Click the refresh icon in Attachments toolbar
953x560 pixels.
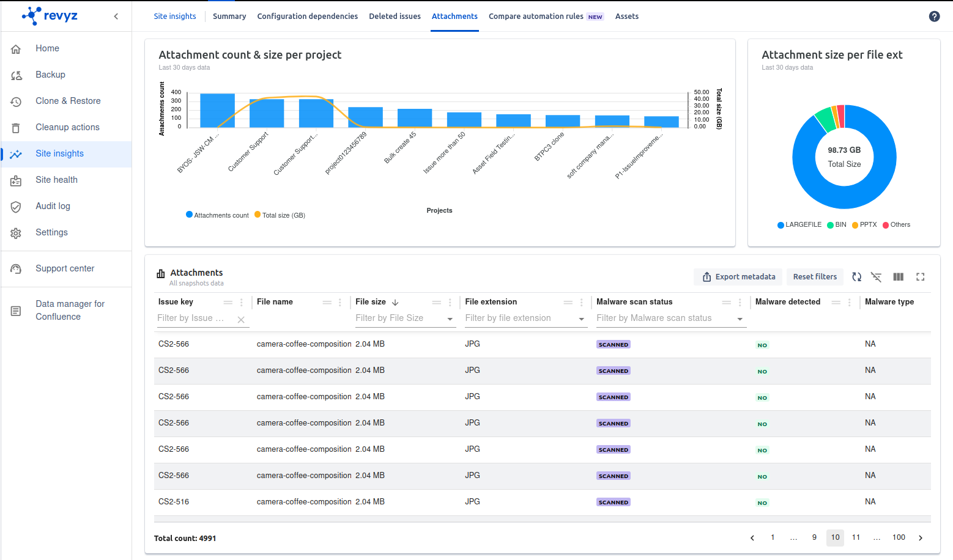point(856,277)
